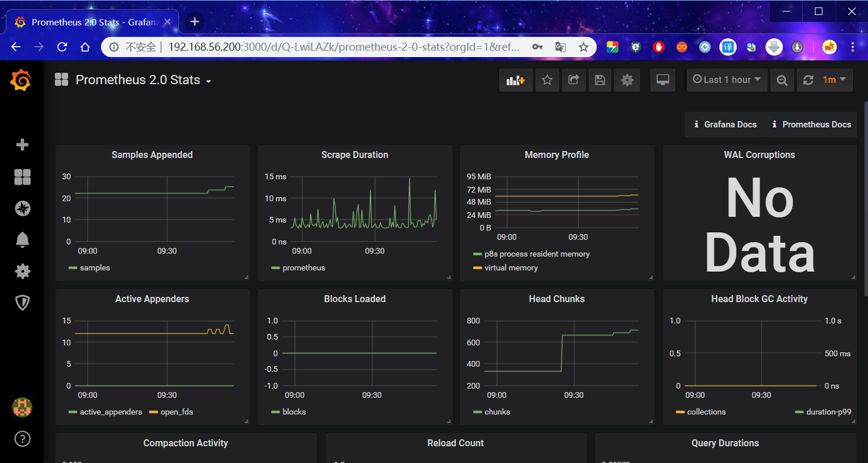The height and width of the screenshot is (463, 868).
Task: Open dashboard settings gear in toolbar
Action: pos(627,80)
